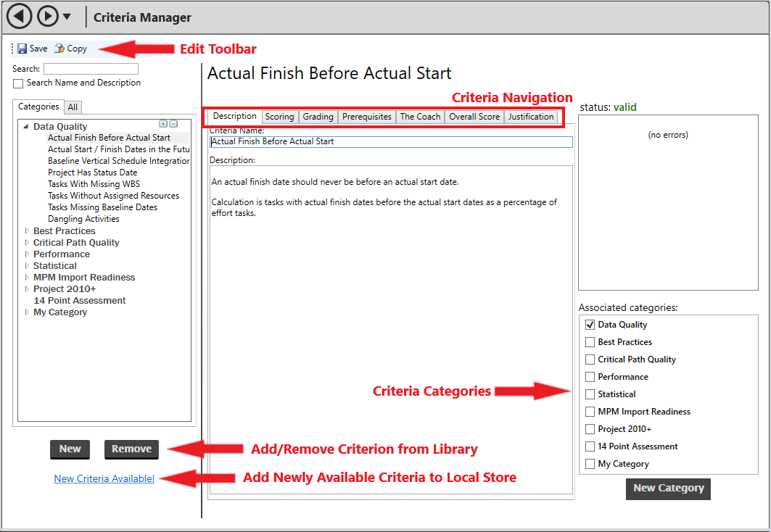Screen dimensions: 771x532
Task: Follow the New Criteria Available link
Action: [x=104, y=479]
